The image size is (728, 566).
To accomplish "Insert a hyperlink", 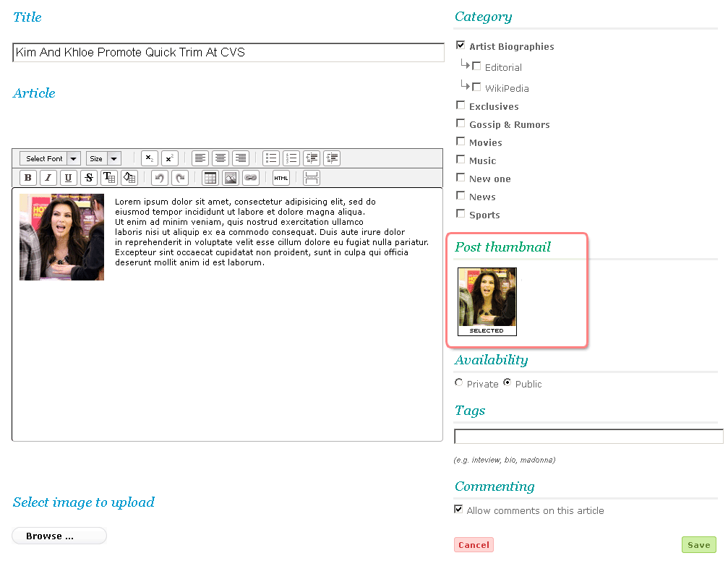I will (251, 178).
